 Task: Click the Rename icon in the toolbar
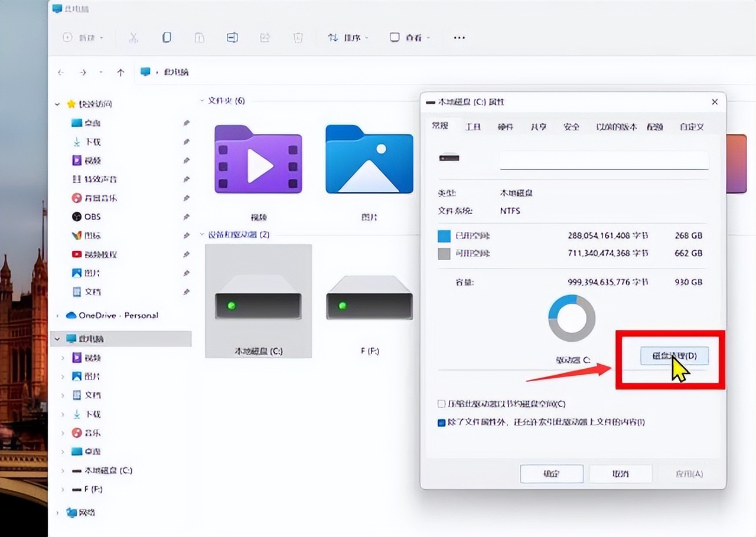232,37
